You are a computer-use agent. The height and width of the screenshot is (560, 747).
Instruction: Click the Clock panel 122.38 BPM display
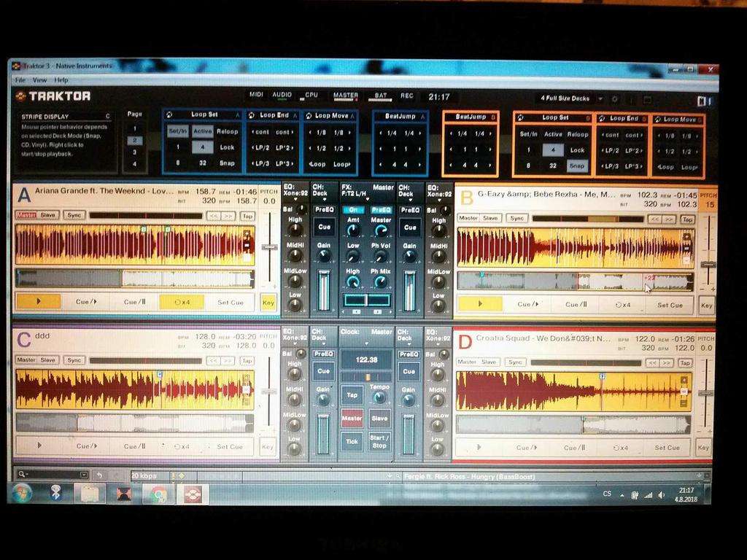click(x=366, y=359)
